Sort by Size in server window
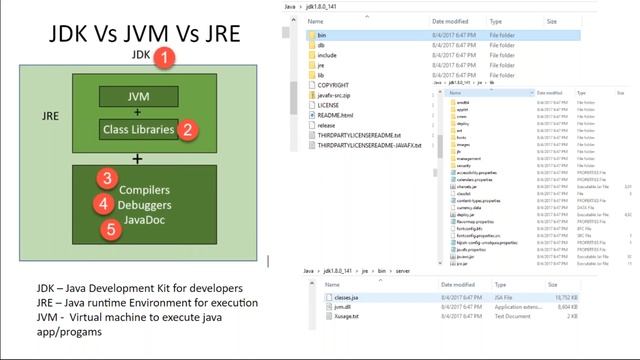This screenshot has height=360, width=640. click(553, 285)
